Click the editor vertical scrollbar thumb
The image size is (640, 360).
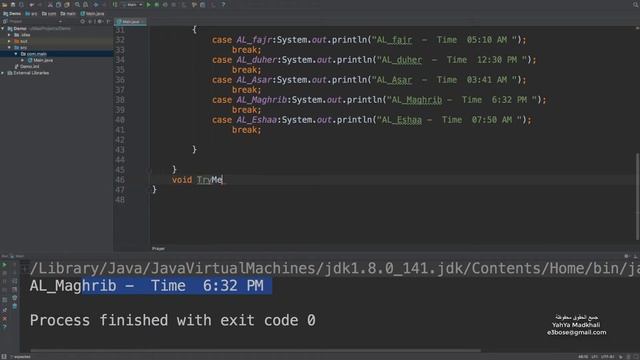pyautogui.click(x=638, y=197)
